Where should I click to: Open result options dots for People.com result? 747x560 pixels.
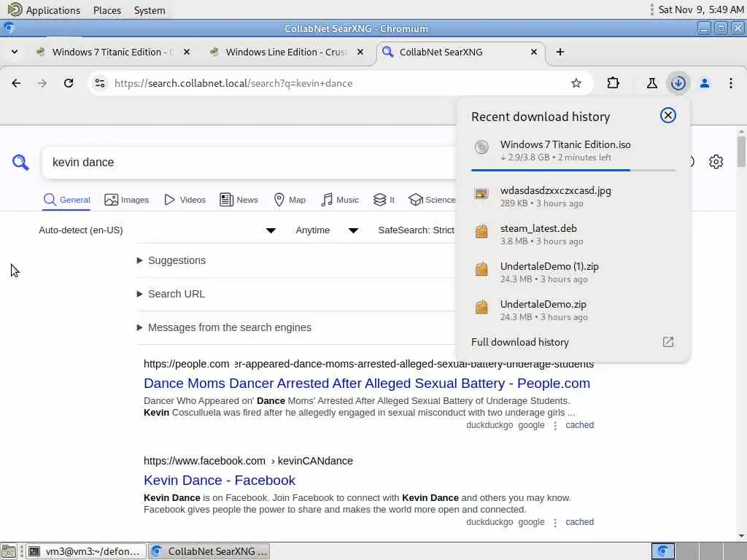pyautogui.click(x=555, y=426)
